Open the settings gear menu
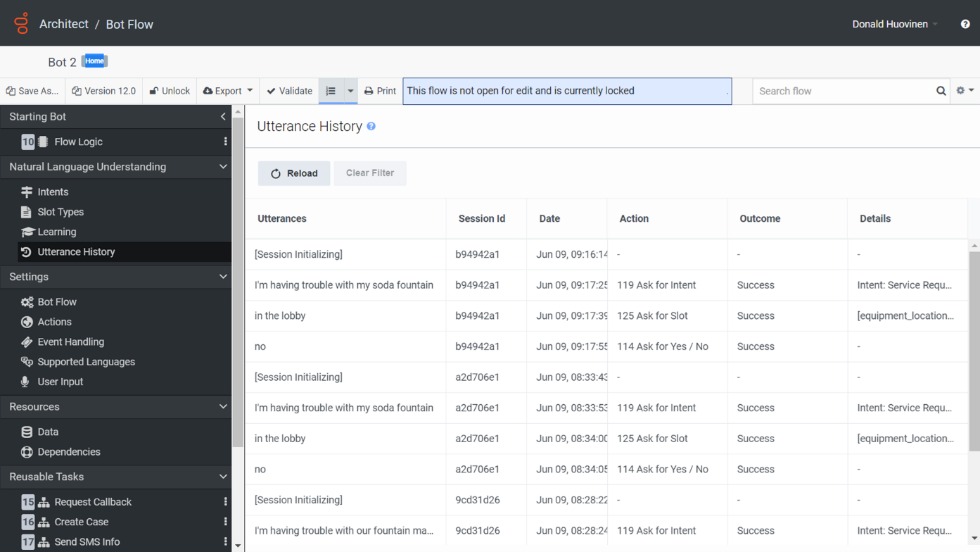 (965, 91)
